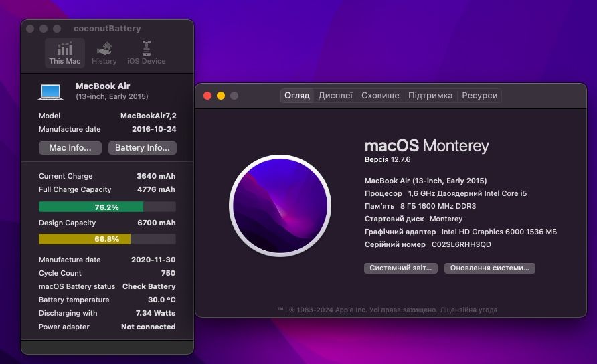Open the Ліцензійна угода link
This screenshot has height=364, width=597.
468,310
